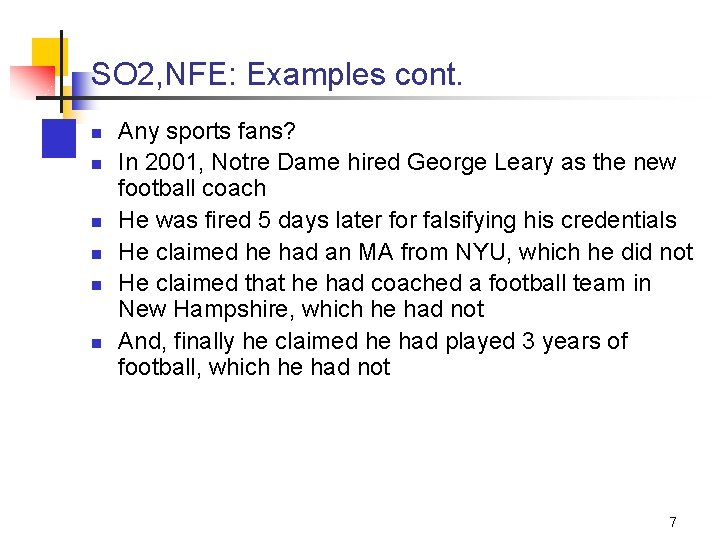Click the 'coached a football team in' line
Screen dimensions: 720x540
tap(384, 283)
